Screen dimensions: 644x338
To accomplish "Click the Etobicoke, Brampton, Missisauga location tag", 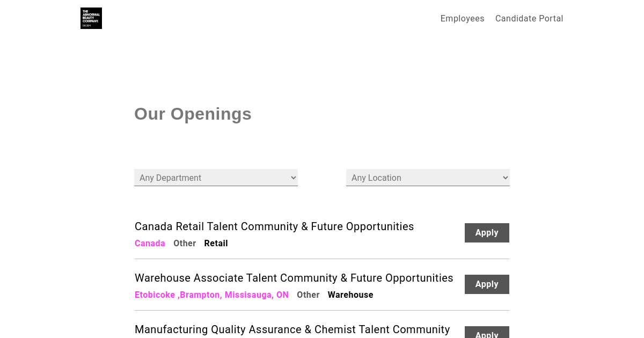I will tap(211, 295).
